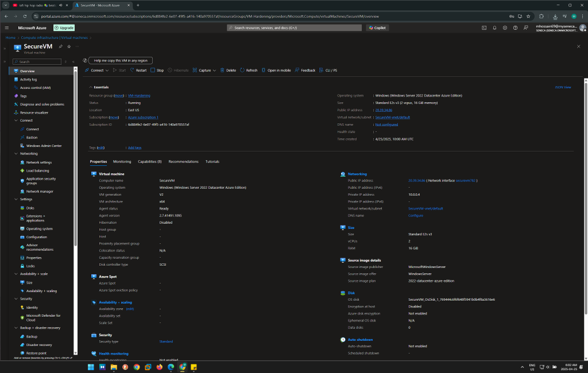
Task: Select the Properties tab
Action: tap(98, 162)
